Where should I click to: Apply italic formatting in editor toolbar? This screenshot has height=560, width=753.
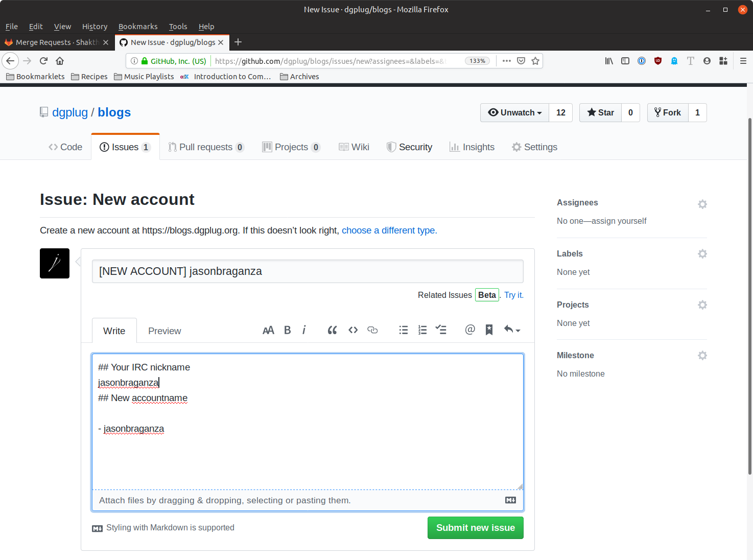pyautogui.click(x=304, y=330)
